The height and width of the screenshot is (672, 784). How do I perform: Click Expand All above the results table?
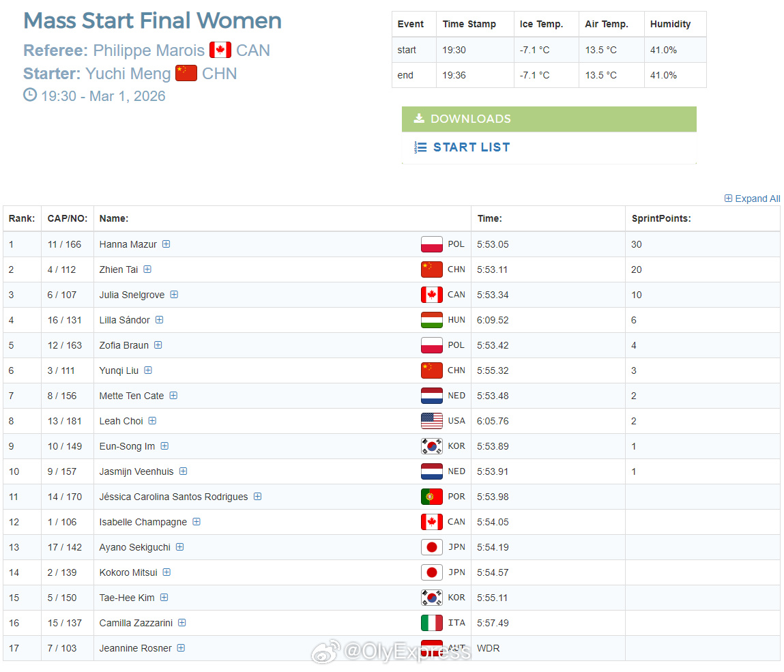(x=752, y=199)
